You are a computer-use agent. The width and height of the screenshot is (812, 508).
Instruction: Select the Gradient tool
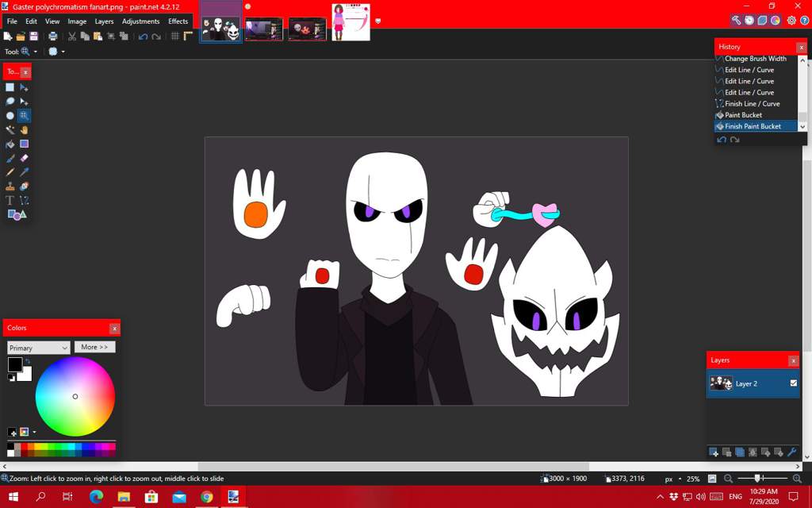click(x=24, y=144)
